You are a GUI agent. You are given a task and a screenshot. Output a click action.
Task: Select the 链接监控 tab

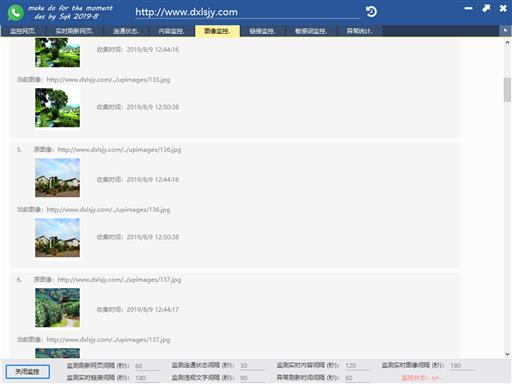tap(262, 31)
